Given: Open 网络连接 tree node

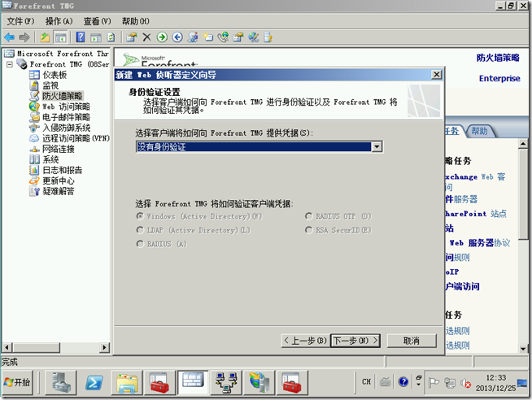Looking at the screenshot, I should [58, 149].
